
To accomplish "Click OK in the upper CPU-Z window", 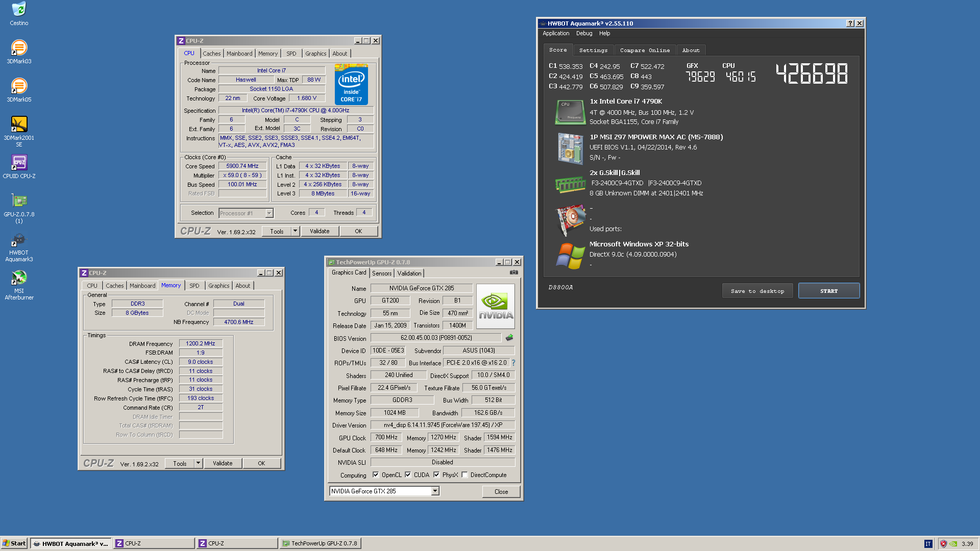I will coord(358,231).
